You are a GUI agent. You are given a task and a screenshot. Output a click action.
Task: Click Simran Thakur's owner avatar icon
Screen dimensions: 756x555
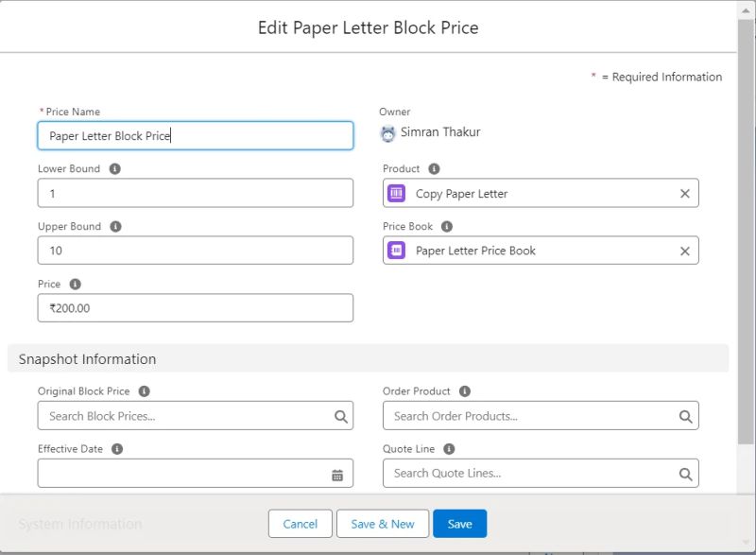point(388,132)
